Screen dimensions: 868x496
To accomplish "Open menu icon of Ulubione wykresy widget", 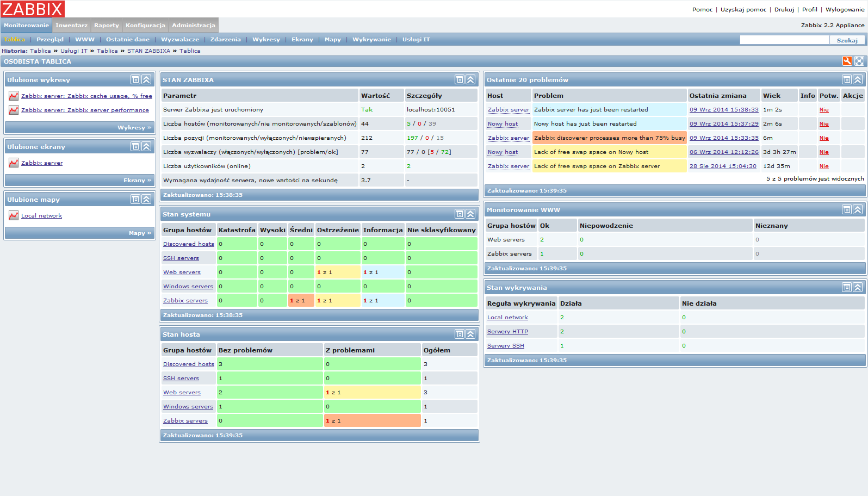I will coord(135,79).
